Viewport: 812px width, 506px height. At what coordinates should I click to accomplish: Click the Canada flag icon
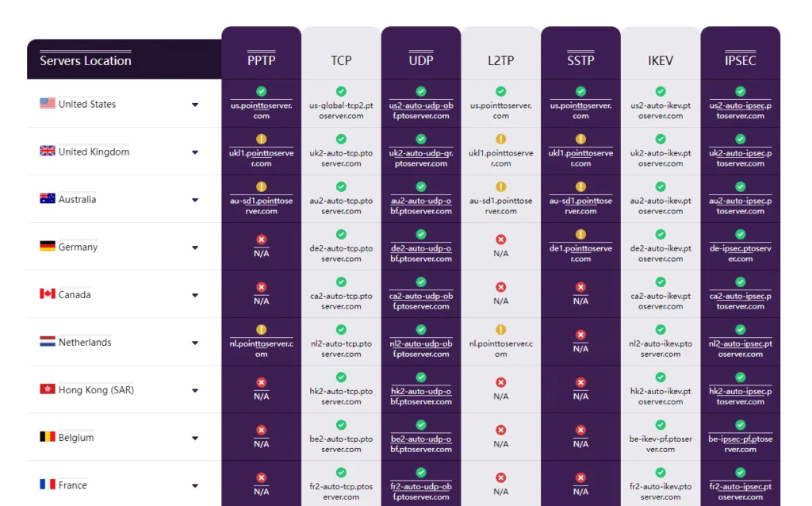pyautogui.click(x=47, y=293)
